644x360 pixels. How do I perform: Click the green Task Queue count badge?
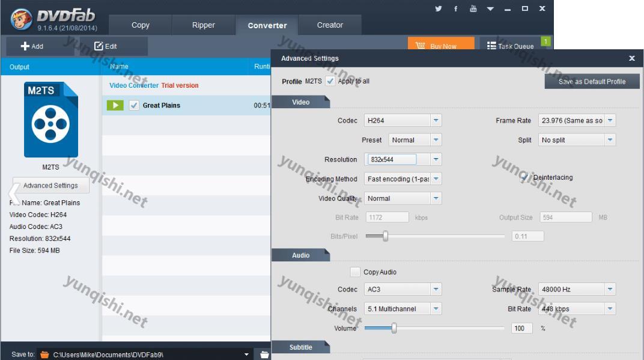click(545, 41)
